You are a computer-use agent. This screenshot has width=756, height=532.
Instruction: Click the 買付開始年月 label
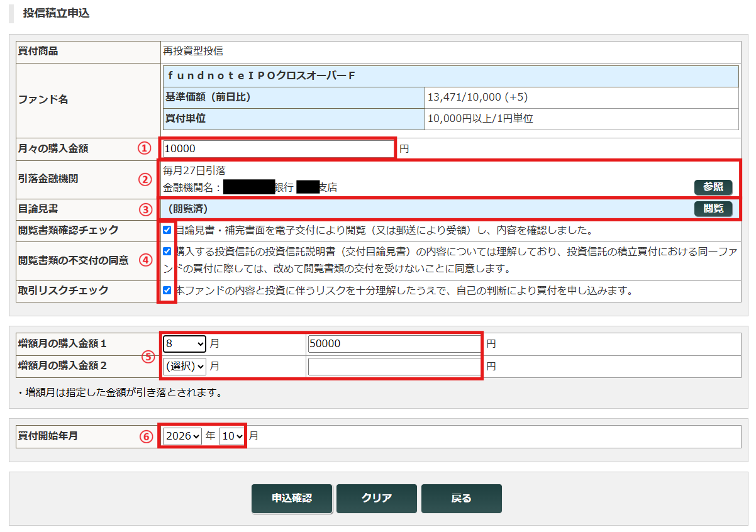click(48, 435)
